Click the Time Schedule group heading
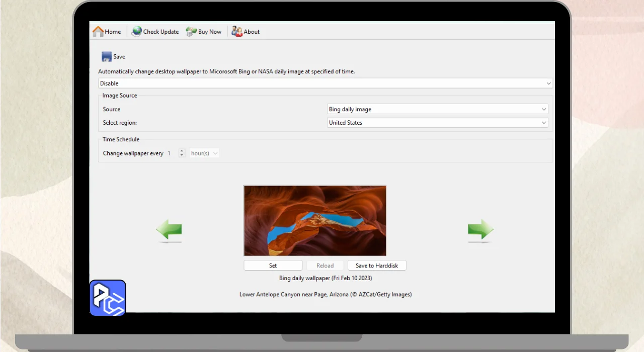 coord(121,139)
